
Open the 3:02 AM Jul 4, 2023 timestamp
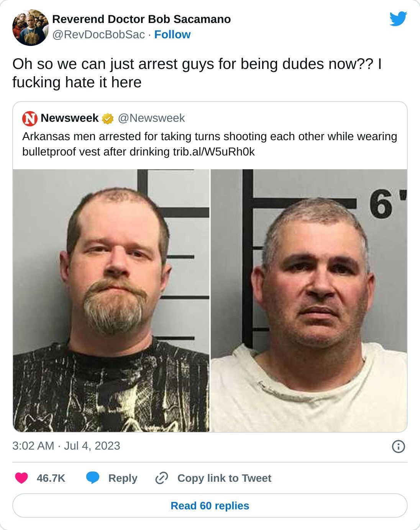tap(66, 446)
